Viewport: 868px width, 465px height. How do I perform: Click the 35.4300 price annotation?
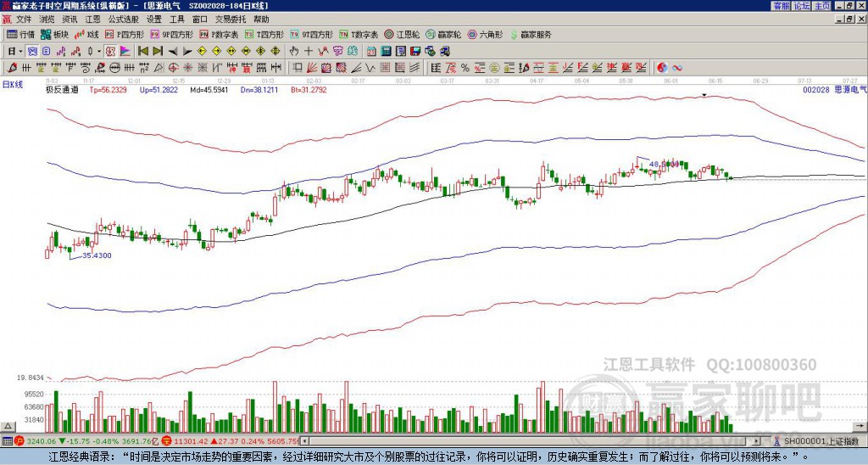[97, 255]
